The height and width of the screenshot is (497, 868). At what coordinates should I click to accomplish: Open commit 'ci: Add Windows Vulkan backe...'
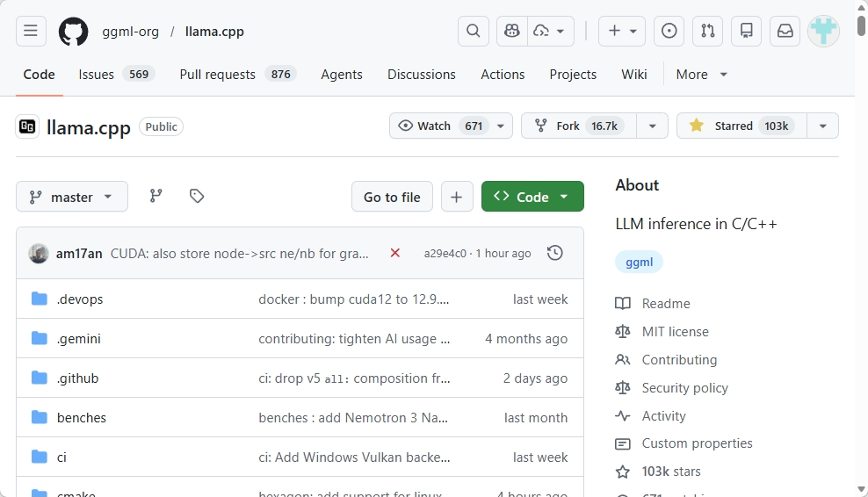tap(354, 457)
